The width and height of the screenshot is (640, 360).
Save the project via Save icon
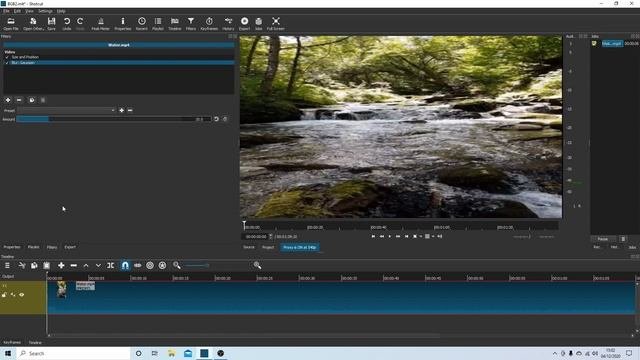[x=51, y=24]
